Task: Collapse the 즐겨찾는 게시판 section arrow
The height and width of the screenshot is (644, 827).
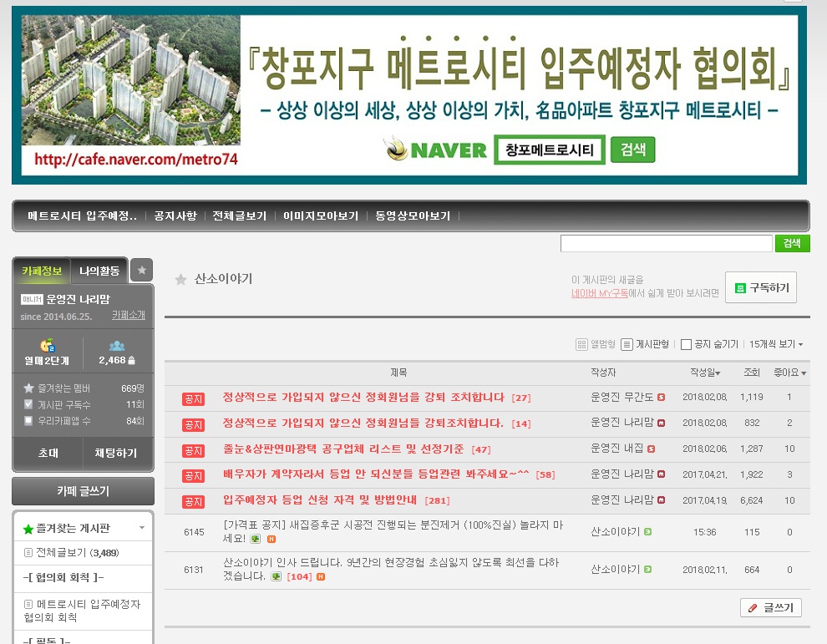Action: point(142,528)
